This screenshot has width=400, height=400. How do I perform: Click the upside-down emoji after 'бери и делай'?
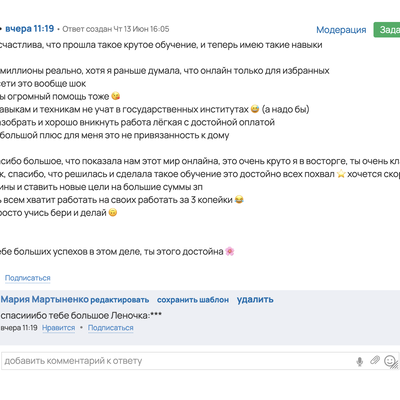(113, 213)
